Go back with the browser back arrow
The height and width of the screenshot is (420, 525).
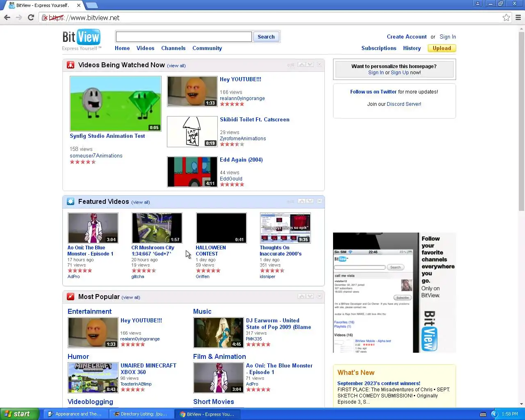(x=7, y=17)
